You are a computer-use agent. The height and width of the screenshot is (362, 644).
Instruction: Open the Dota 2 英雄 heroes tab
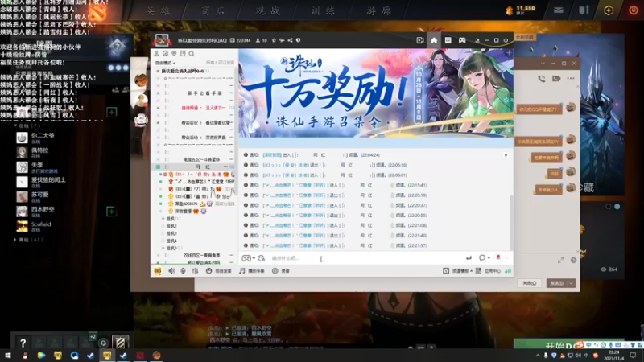158,10
